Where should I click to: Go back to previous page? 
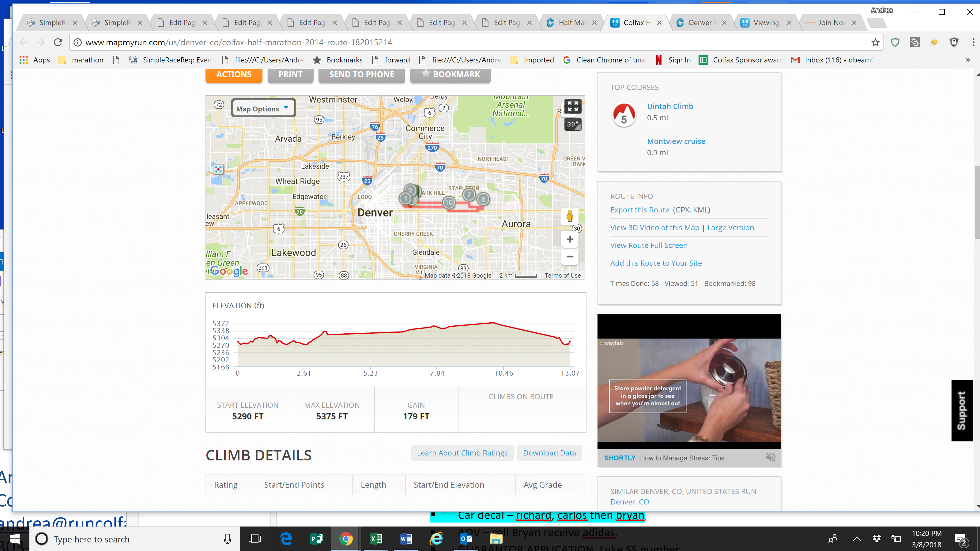click(24, 42)
